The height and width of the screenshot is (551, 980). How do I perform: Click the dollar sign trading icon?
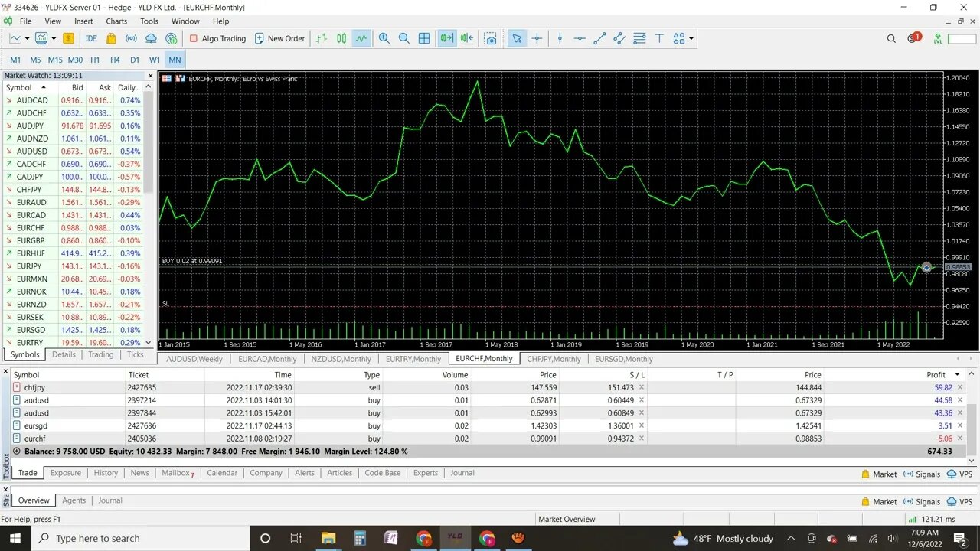[68, 38]
